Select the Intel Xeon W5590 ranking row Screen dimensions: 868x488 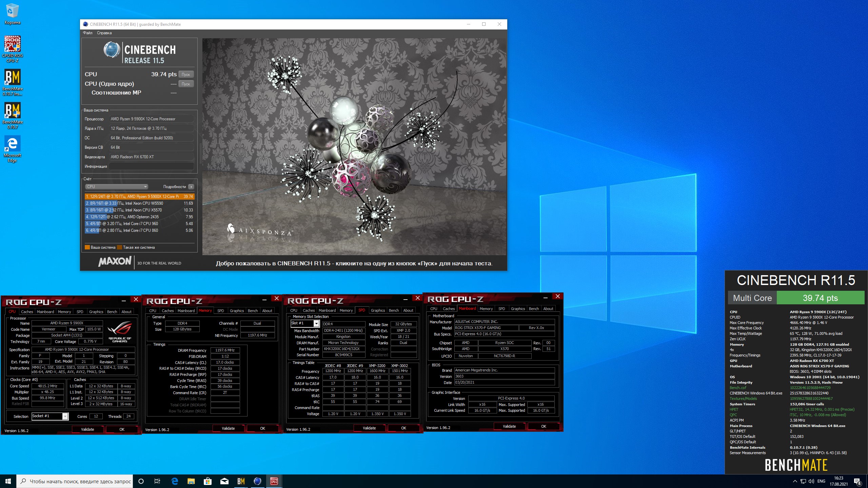(x=139, y=203)
